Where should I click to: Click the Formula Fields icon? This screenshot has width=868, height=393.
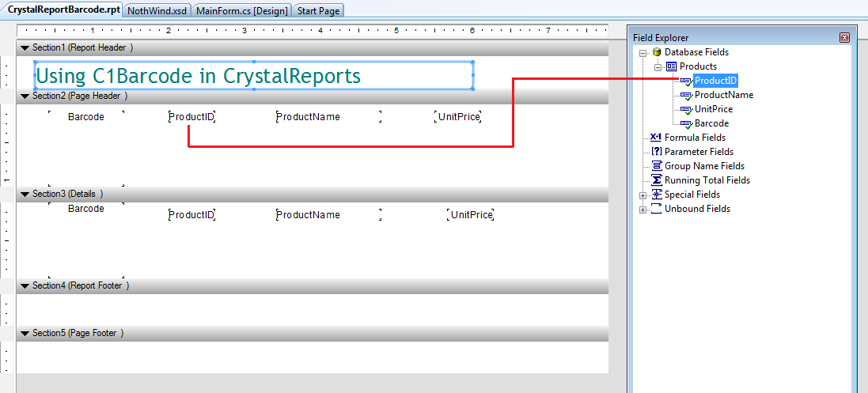point(656,138)
